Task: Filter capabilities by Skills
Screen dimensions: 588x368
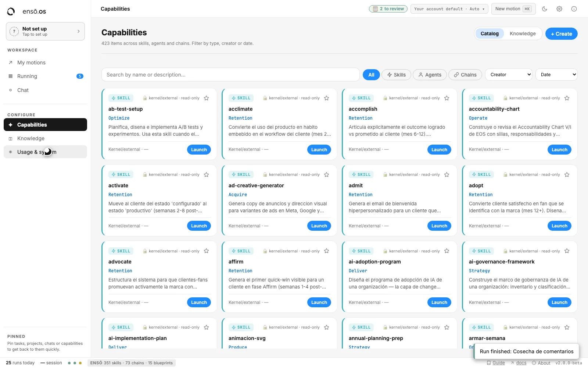Action: point(396,75)
